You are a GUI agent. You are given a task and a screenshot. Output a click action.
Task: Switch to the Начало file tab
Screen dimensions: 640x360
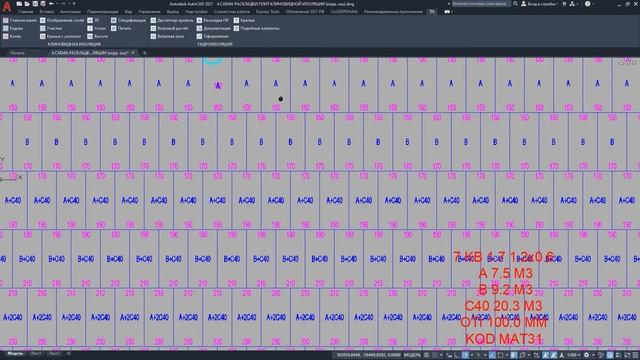18,53
